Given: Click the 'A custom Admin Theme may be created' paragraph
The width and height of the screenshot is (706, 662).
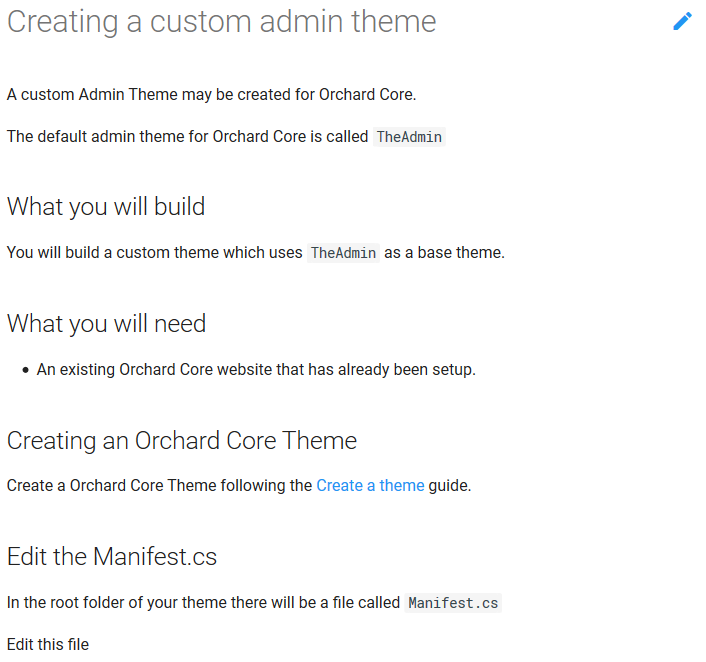Looking at the screenshot, I should pyautogui.click(x=212, y=95).
